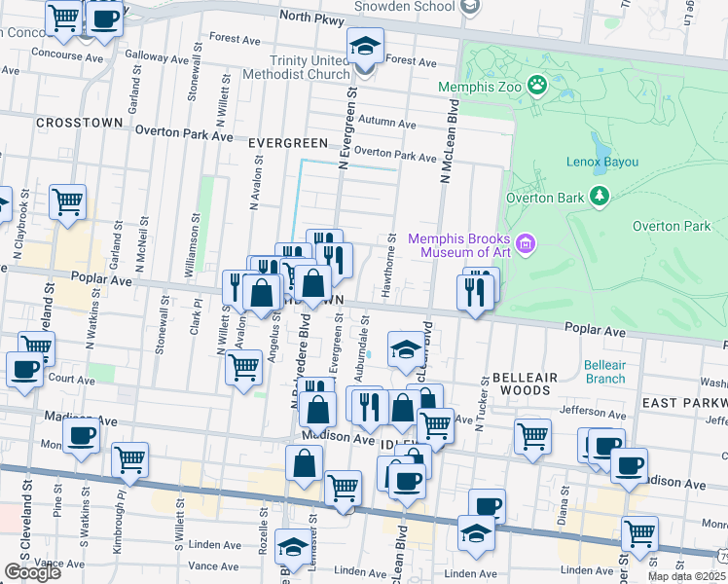Click the Snowden School marker icon
Screen dimensions: 728x584
[x=470, y=7]
